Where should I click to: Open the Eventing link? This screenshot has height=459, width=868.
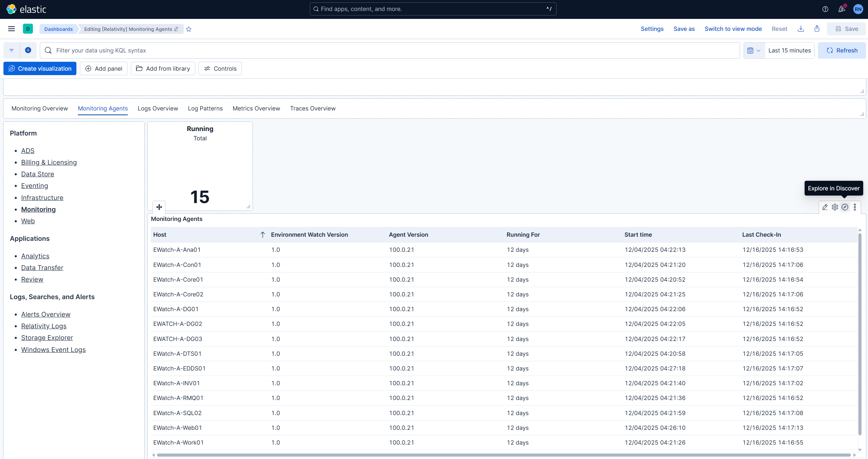point(35,186)
